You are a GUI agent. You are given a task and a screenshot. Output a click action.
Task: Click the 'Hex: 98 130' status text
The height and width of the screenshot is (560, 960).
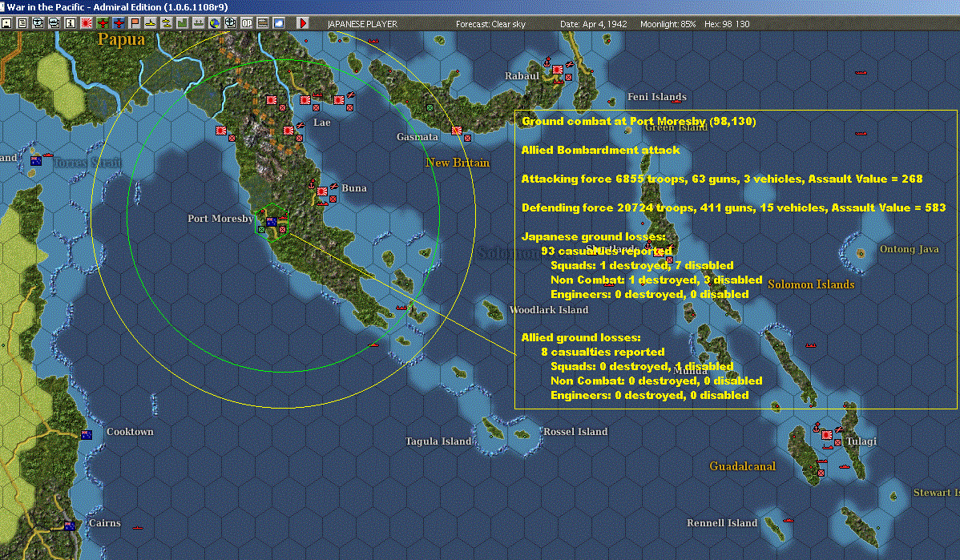[727, 24]
